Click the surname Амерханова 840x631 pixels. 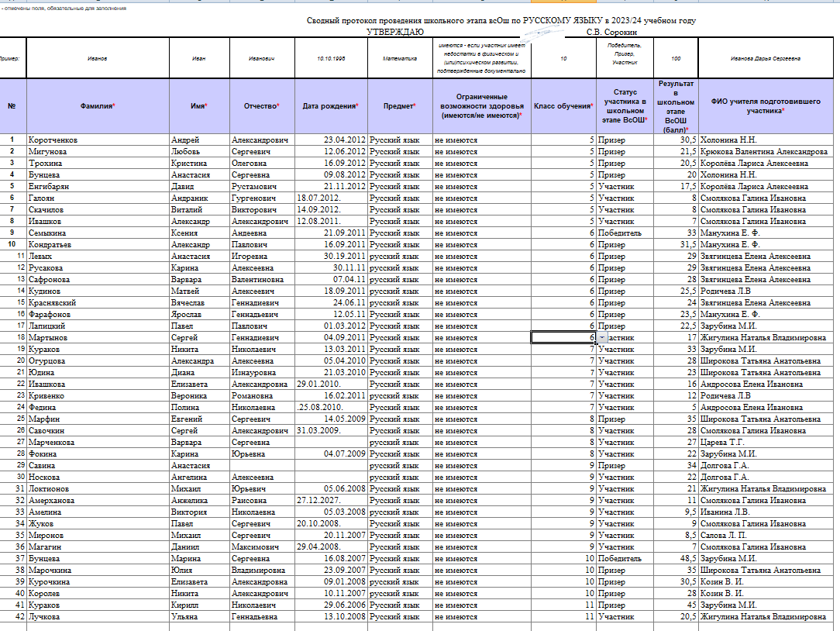(x=51, y=501)
